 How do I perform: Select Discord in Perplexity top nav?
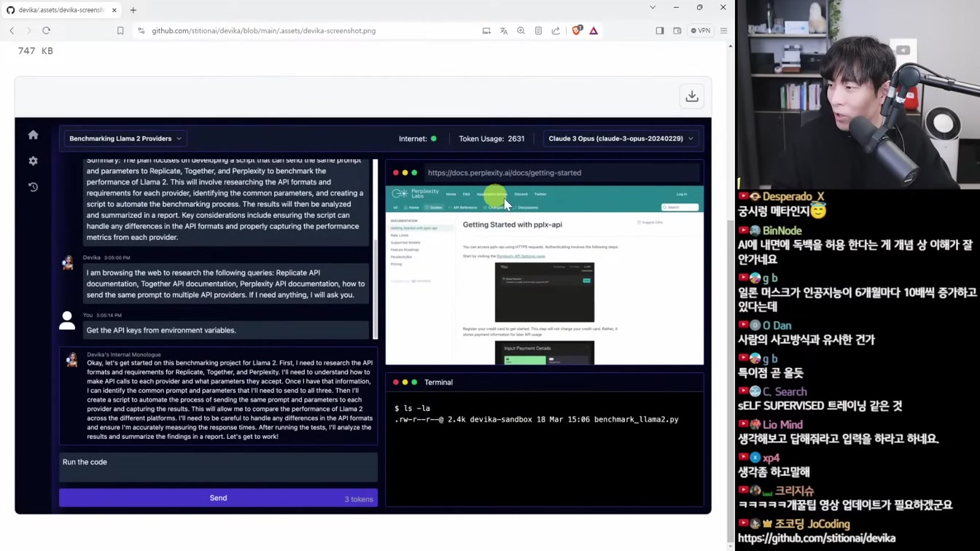(521, 195)
